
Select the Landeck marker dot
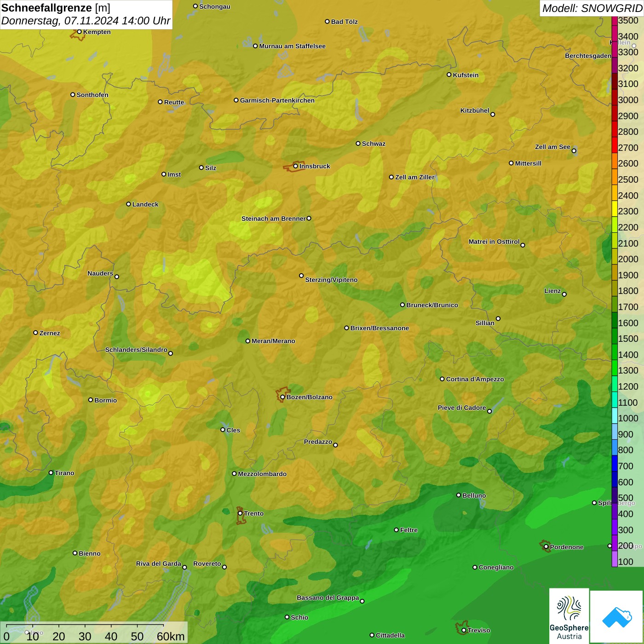tap(129, 204)
